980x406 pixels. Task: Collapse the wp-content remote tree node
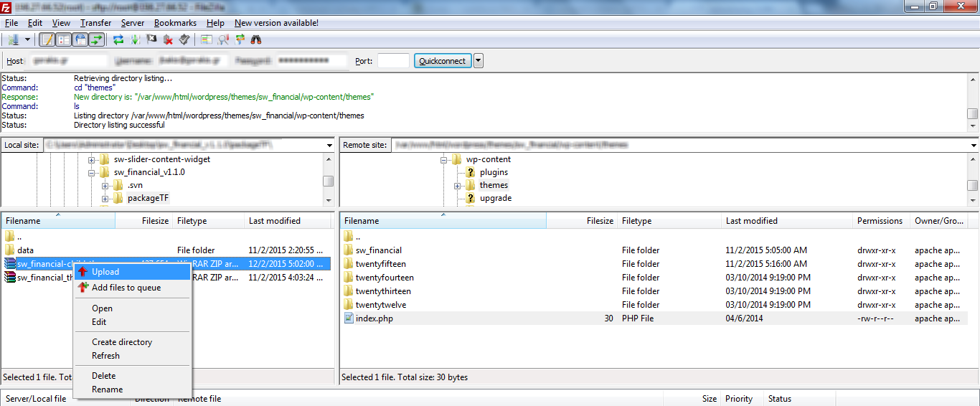(x=444, y=159)
